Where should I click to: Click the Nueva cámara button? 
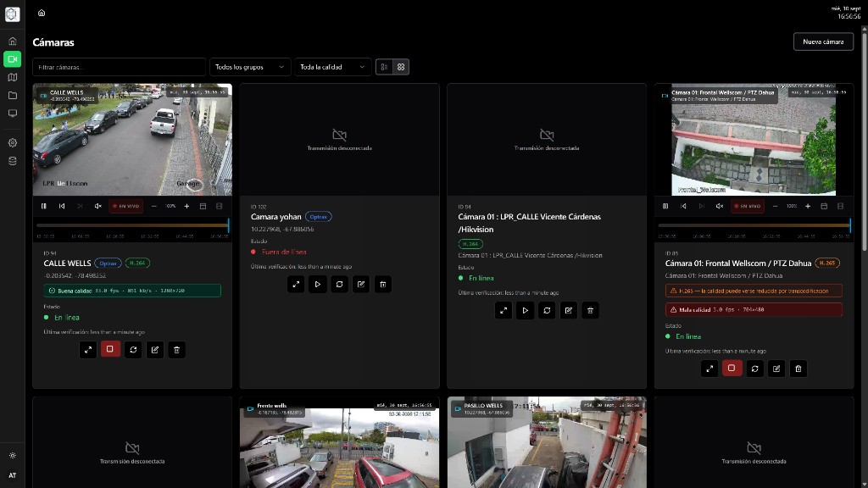[823, 42]
